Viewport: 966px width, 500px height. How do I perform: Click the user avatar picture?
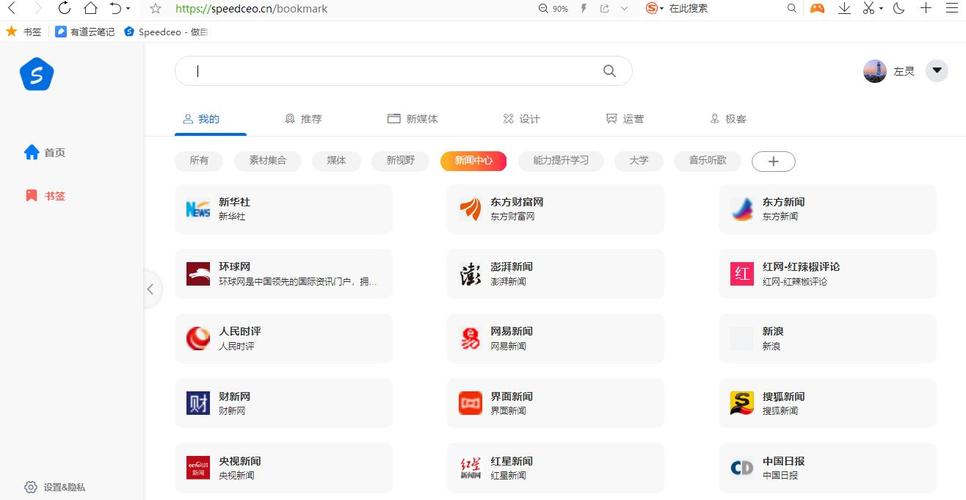[875, 71]
